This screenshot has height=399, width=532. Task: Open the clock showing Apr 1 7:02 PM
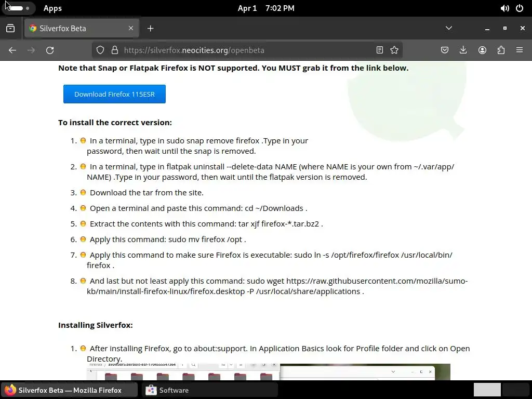pos(266,8)
